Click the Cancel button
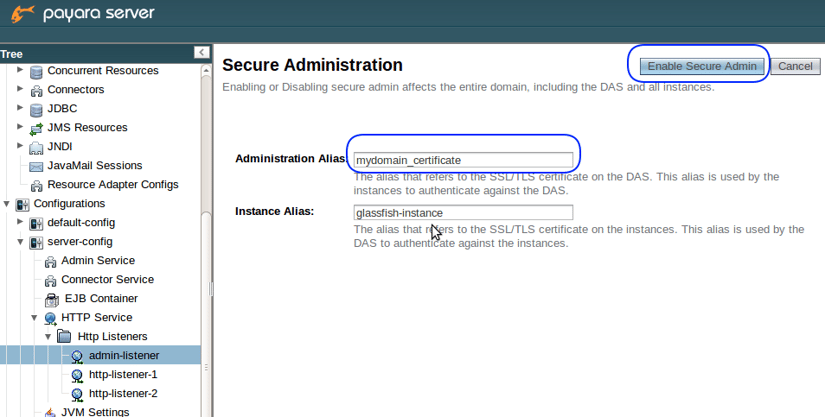The image size is (825, 417). [795, 66]
